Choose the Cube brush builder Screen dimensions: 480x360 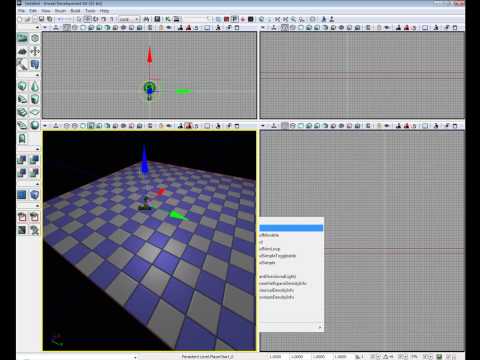22,86
